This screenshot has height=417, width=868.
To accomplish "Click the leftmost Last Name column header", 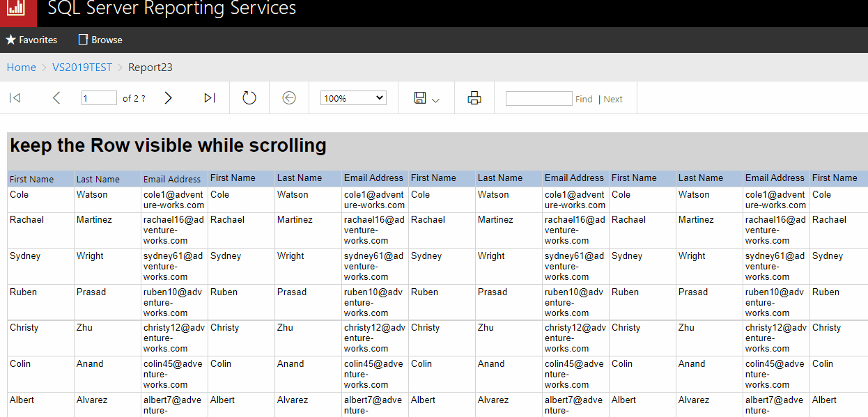I will (x=107, y=179).
